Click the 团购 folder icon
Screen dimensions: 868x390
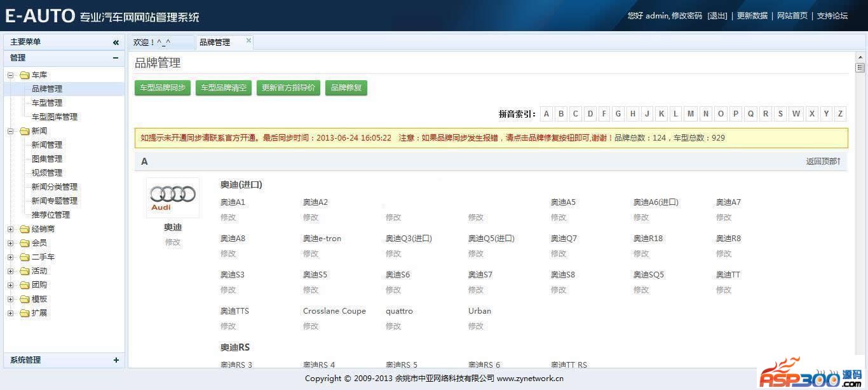tap(25, 285)
